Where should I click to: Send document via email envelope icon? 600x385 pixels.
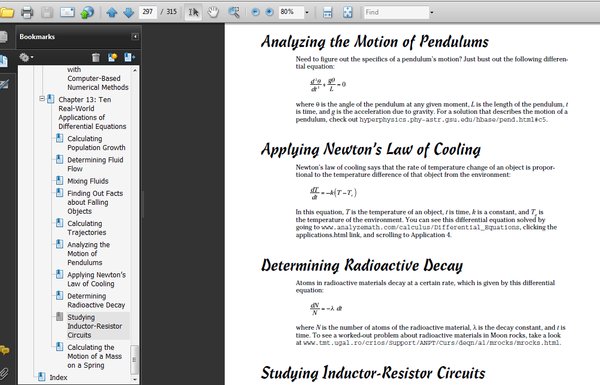(x=67, y=12)
